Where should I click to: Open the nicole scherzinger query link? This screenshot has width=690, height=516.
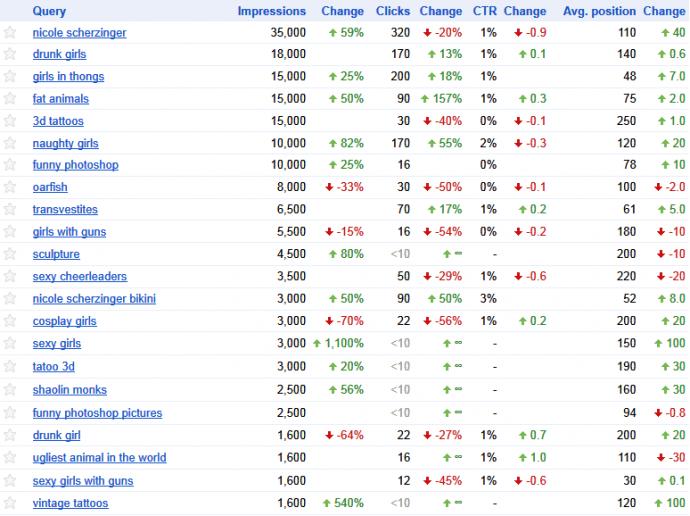point(79,33)
